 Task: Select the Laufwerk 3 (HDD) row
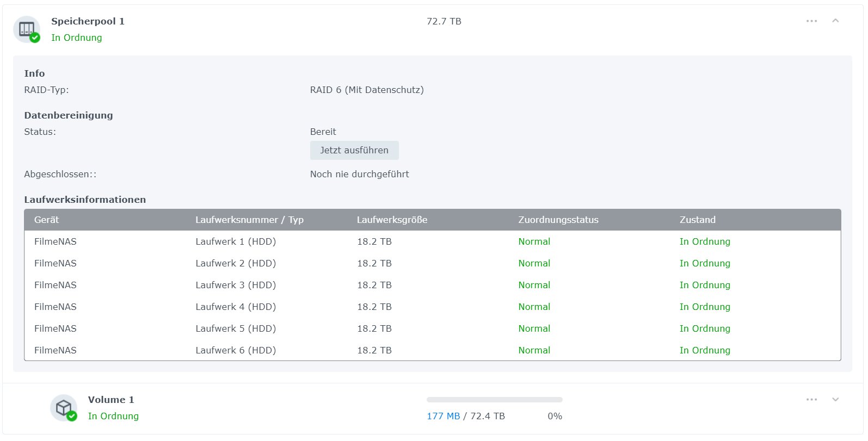pos(236,285)
